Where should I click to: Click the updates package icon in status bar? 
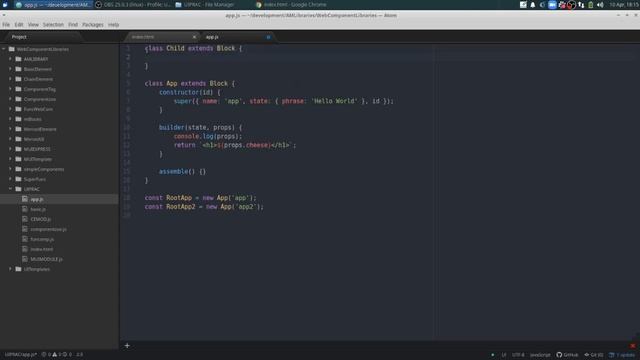(x=611, y=355)
